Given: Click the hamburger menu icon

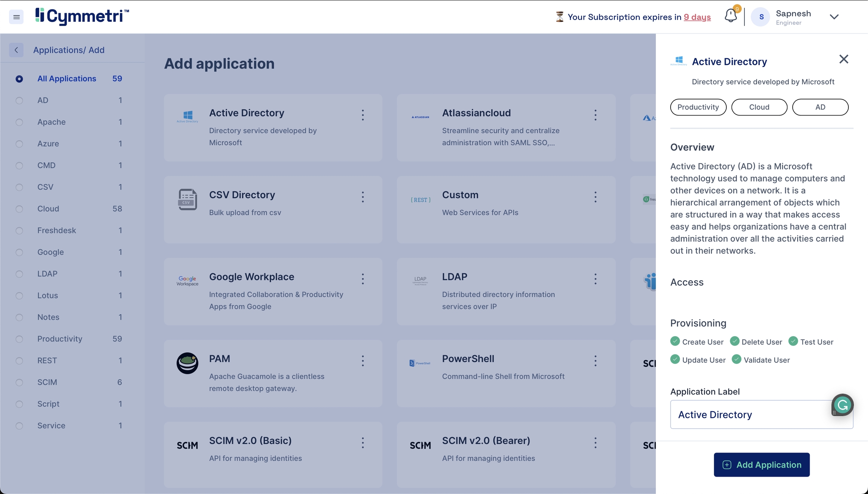Looking at the screenshot, I should [16, 17].
